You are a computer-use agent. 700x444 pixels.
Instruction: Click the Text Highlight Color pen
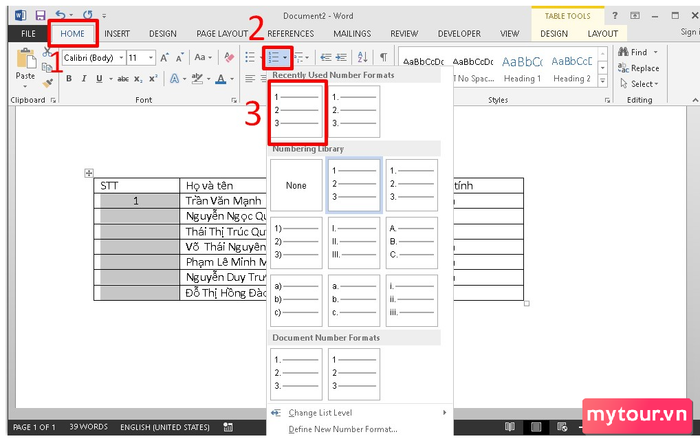(x=197, y=79)
